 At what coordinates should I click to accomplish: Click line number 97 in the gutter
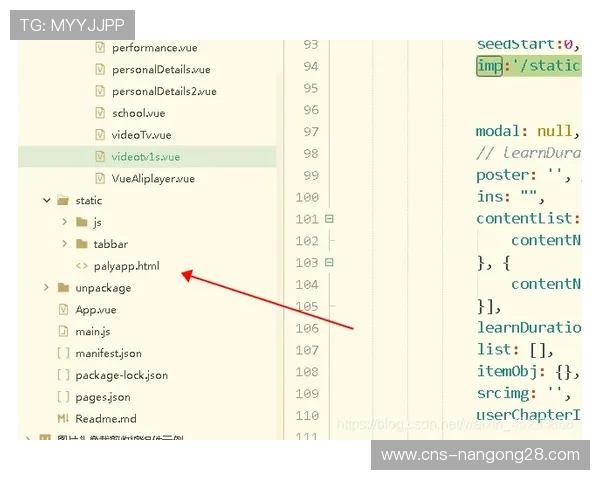(309, 132)
